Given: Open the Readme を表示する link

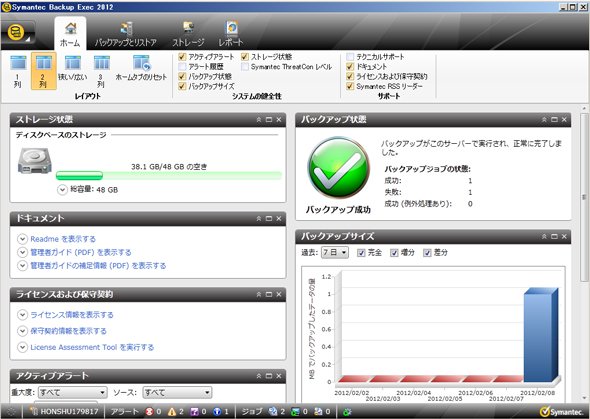Looking at the screenshot, I should 63,239.
